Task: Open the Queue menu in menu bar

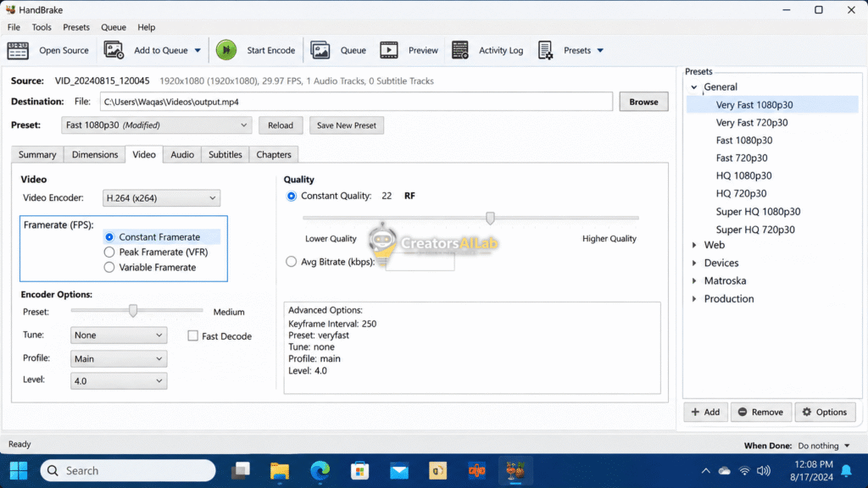Action: [114, 27]
